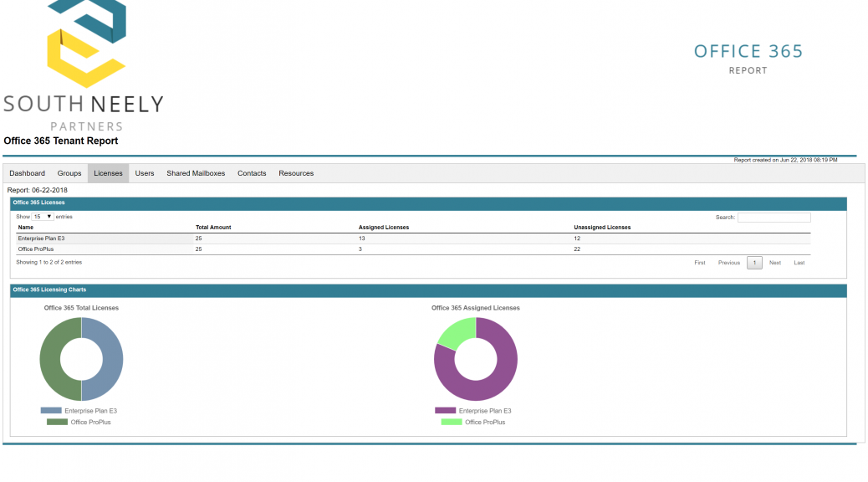Select the Licenses tab
Viewport: 868px width, 482px height.
[x=108, y=173]
